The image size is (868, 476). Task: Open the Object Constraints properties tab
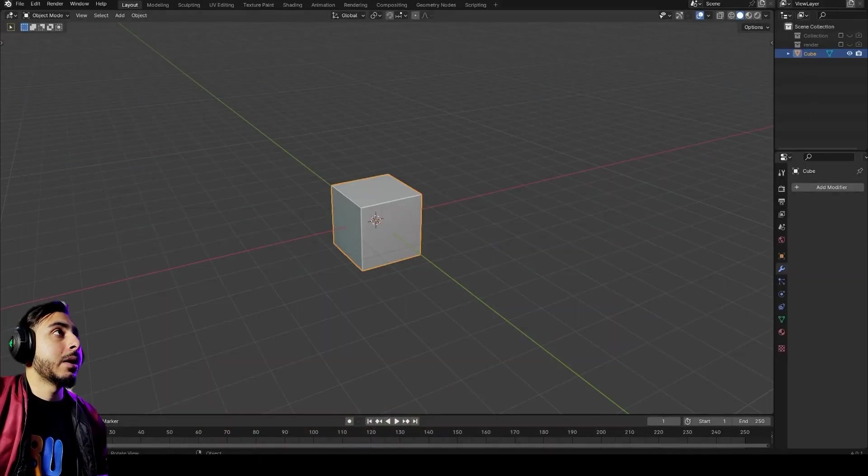click(782, 307)
